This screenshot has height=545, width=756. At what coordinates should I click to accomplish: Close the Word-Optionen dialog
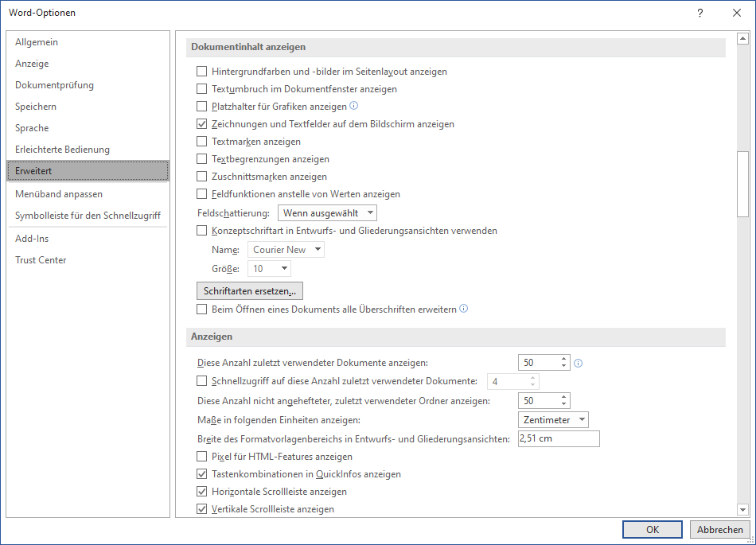point(737,13)
